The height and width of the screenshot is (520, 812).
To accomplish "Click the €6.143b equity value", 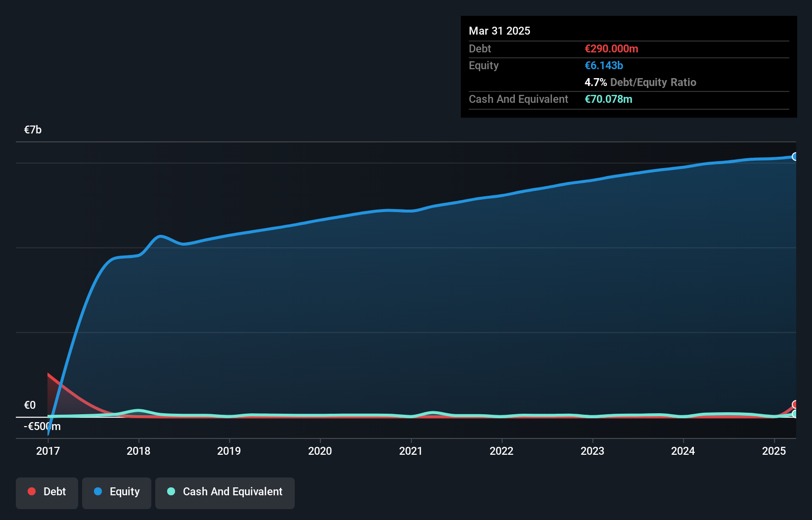I will coord(604,65).
